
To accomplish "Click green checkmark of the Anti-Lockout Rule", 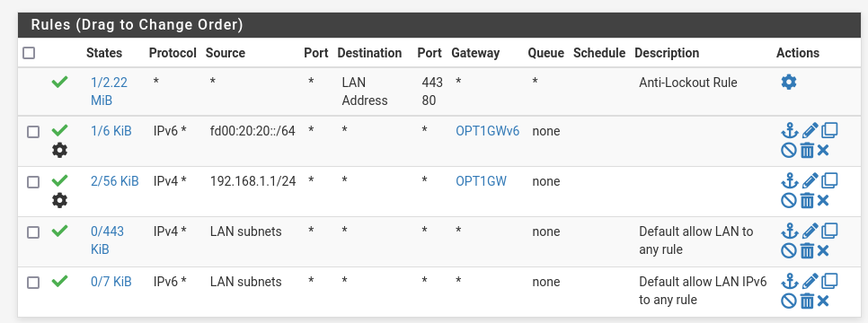I will click(x=59, y=82).
